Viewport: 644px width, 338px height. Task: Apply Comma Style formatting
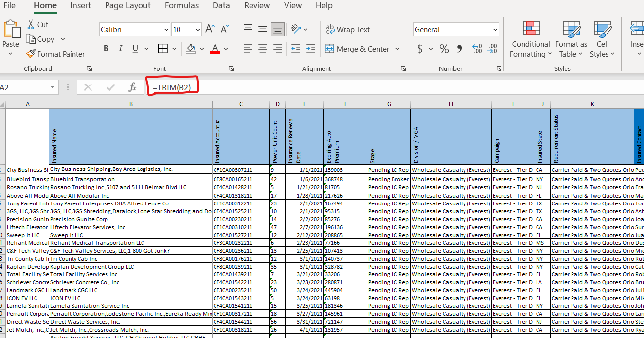coord(460,49)
